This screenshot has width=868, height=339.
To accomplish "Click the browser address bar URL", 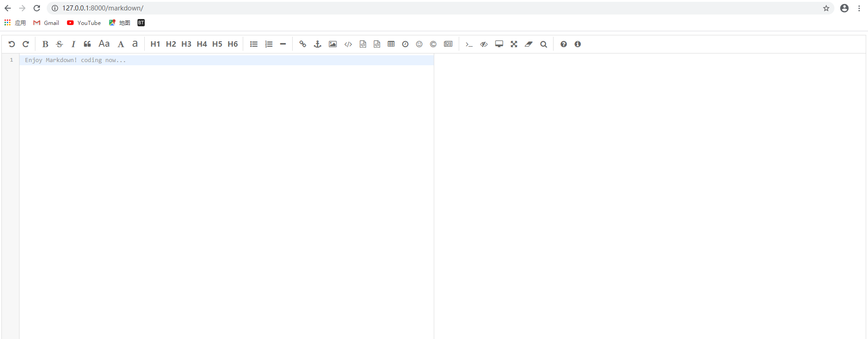I will point(103,8).
